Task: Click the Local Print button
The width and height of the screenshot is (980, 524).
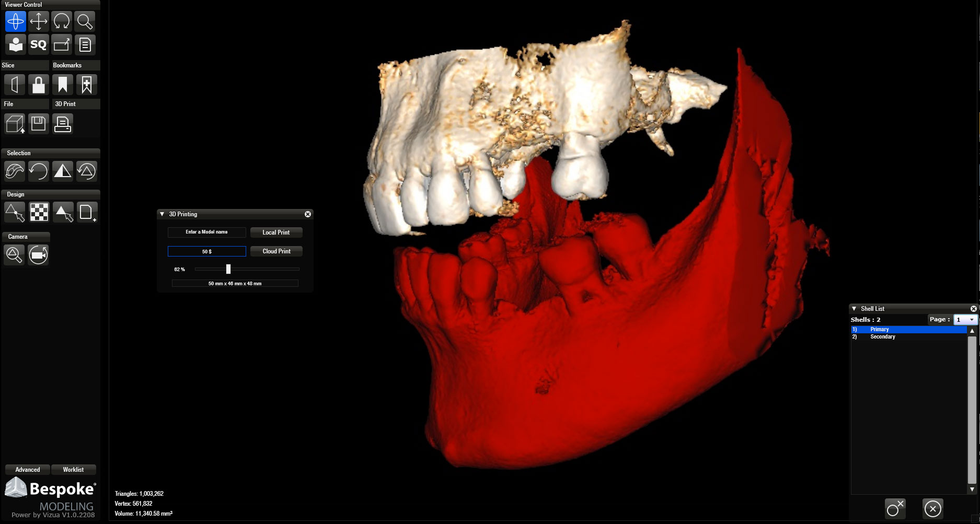Action: (x=276, y=232)
